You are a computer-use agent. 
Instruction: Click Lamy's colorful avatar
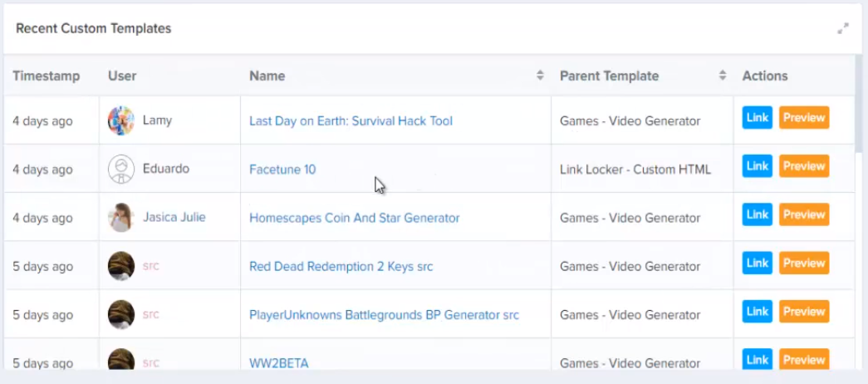pos(121,121)
